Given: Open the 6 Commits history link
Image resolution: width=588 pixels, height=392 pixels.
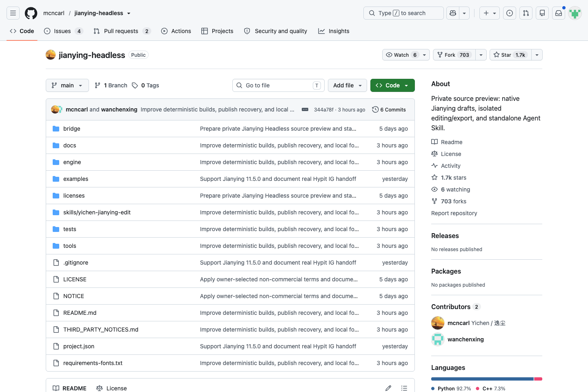Looking at the screenshot, I should pyautogui.click(x=389, y=109).
